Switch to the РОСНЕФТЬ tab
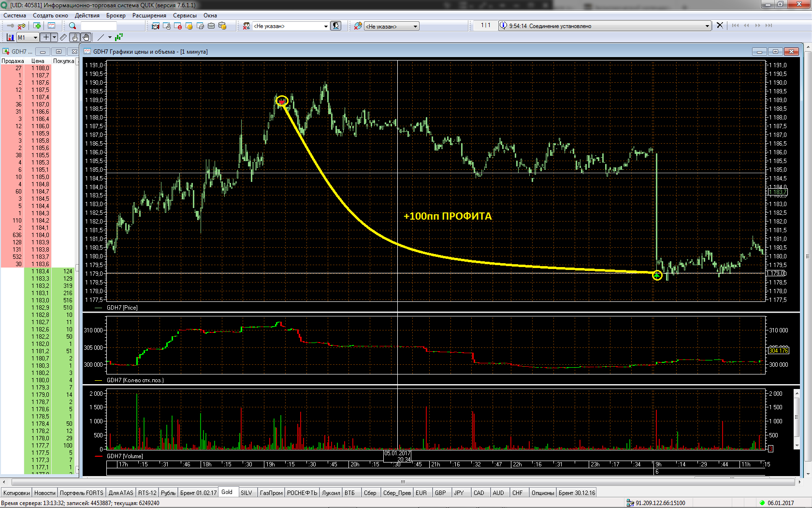Screen dimensions: 812x508 tap(302, 493)
